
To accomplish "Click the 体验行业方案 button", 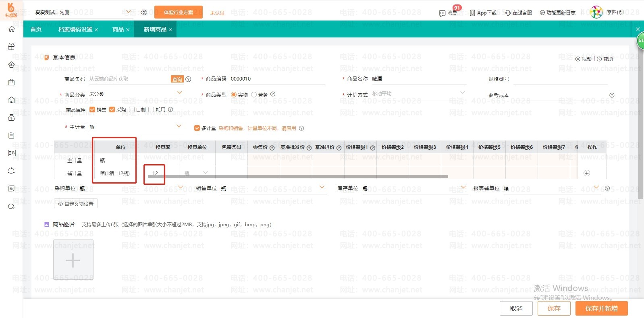I will click(179, 12).
